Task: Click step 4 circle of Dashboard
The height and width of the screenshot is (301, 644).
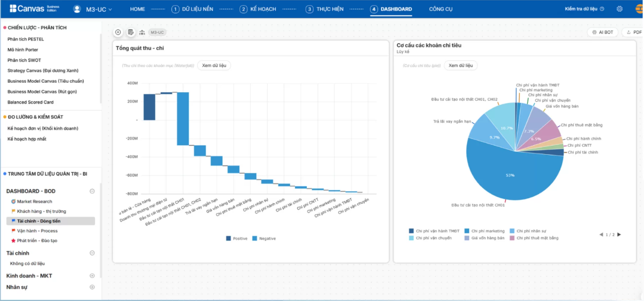Action: click(374, 9)
